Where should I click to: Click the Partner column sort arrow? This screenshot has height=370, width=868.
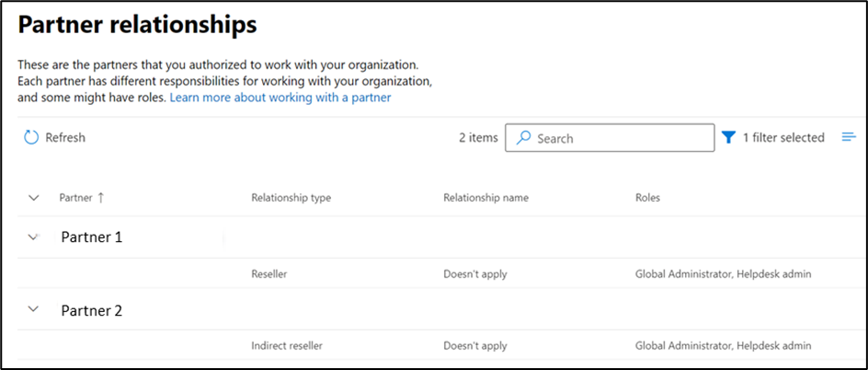coord(100,198)
